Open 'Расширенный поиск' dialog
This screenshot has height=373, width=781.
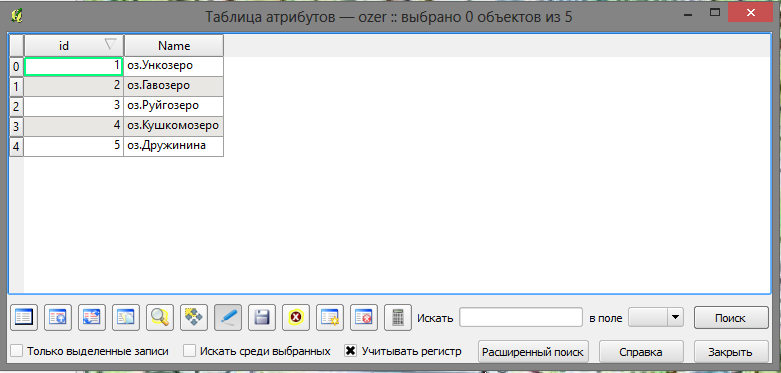[532, 352]
